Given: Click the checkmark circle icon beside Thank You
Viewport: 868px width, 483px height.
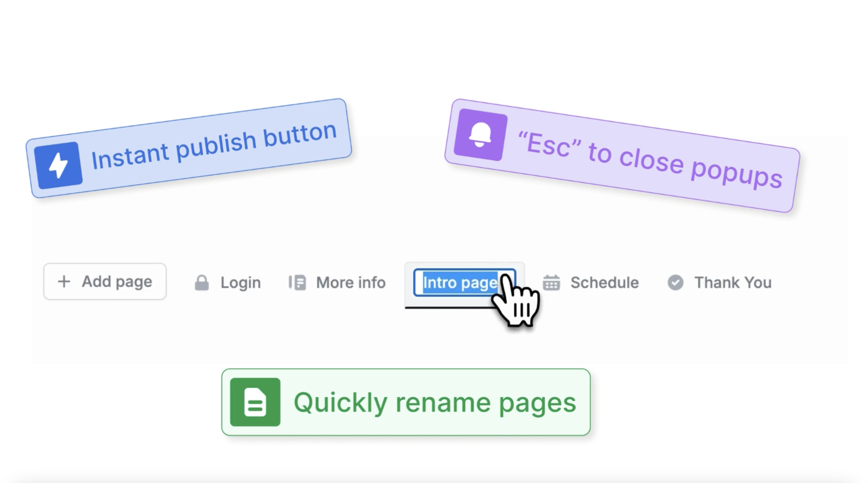Looking at the screenshot, I should coord(676,282).
